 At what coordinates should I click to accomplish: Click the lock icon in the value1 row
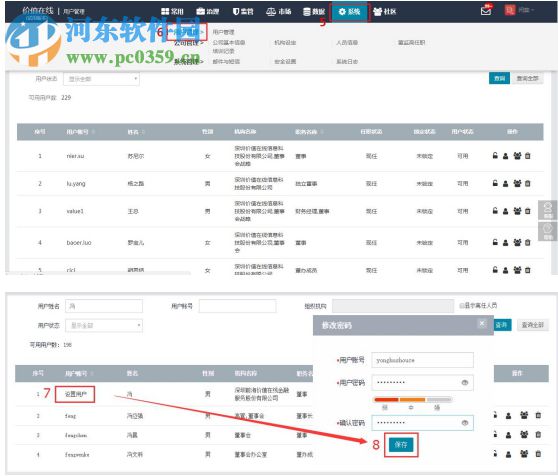tap(495, 211)
